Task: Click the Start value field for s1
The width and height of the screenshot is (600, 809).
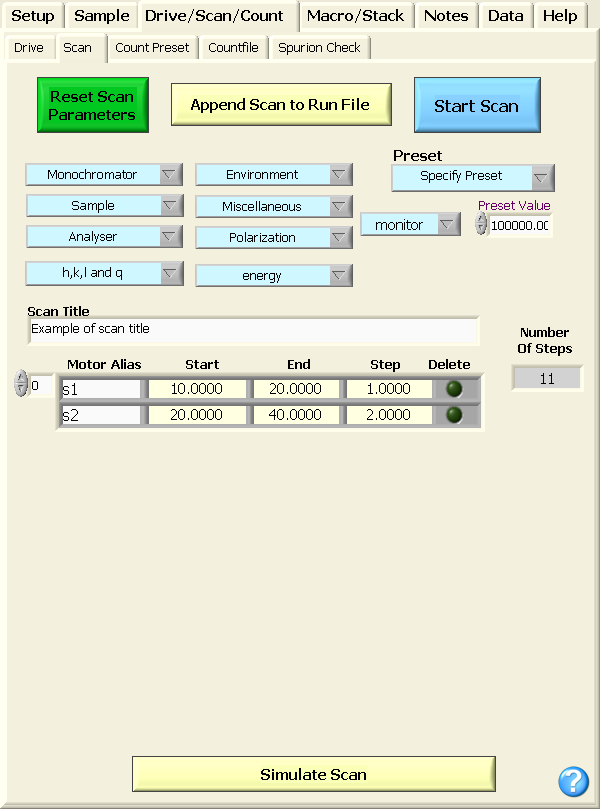Action: point(198,389)
